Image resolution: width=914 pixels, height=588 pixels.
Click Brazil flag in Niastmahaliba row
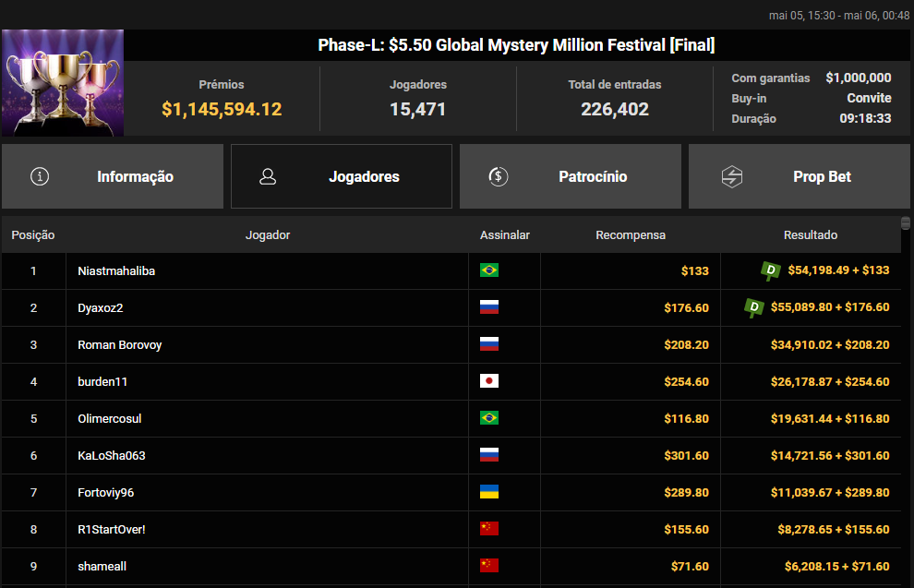(489, 270)
